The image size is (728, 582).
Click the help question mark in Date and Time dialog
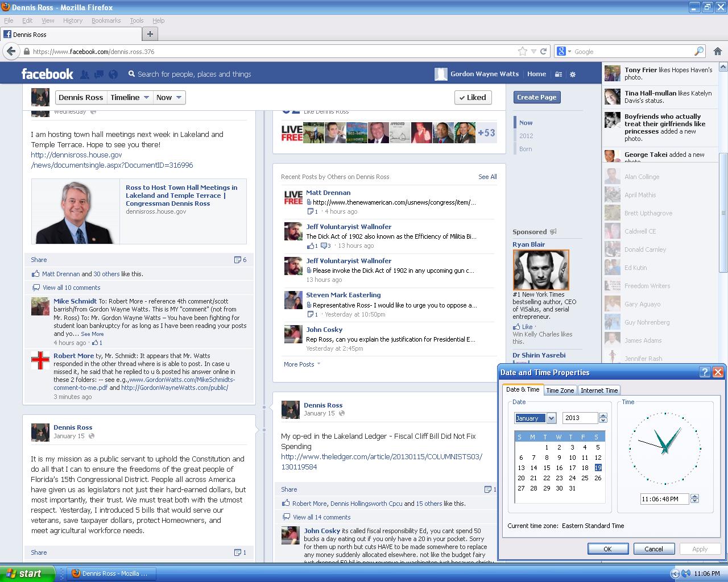705,372
